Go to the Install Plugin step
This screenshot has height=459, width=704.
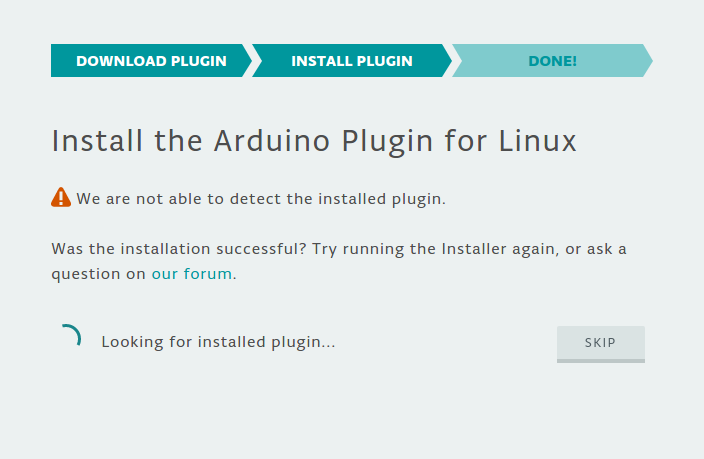point(351,61)
